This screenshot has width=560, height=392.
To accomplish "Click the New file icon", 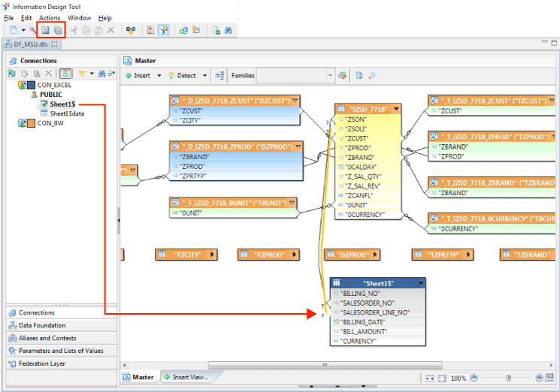I will point(14,30).
